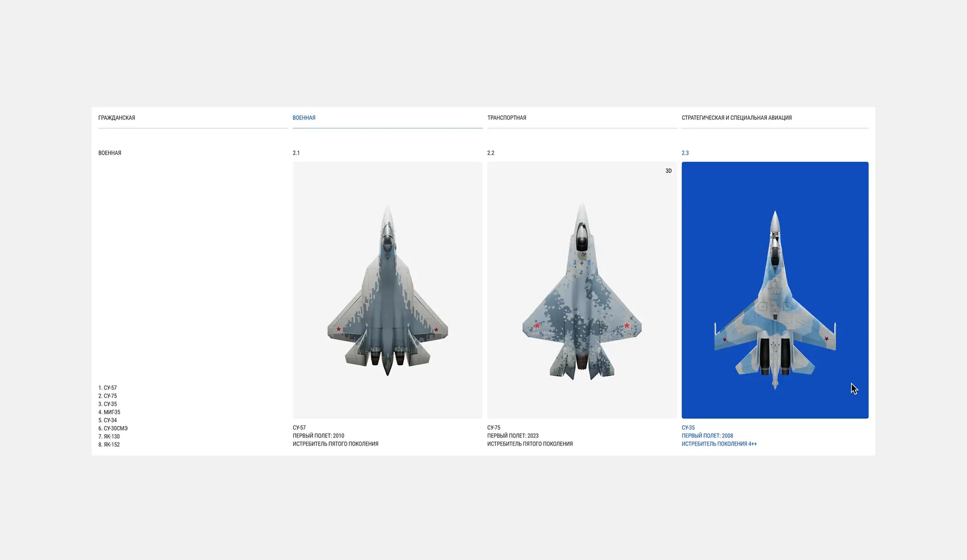Switch to the ТРАНСПОРТНАЯ tab

click(x=506, y=118)
